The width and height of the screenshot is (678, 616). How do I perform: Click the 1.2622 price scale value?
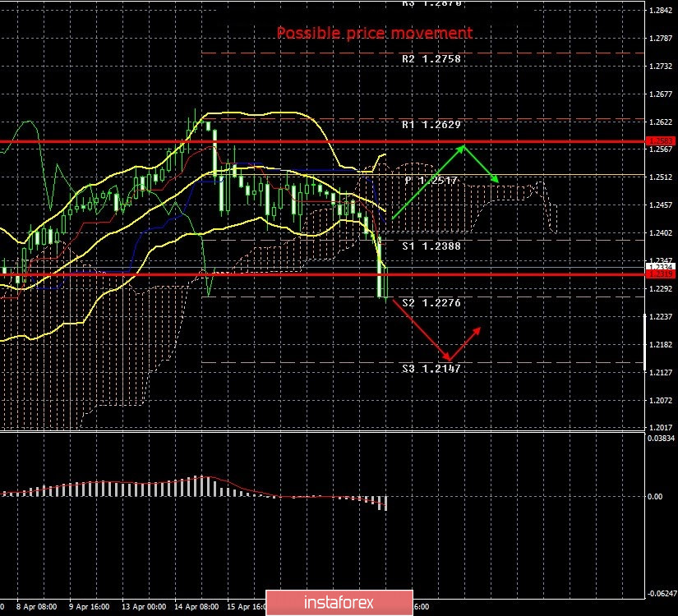tap(661, 122)
